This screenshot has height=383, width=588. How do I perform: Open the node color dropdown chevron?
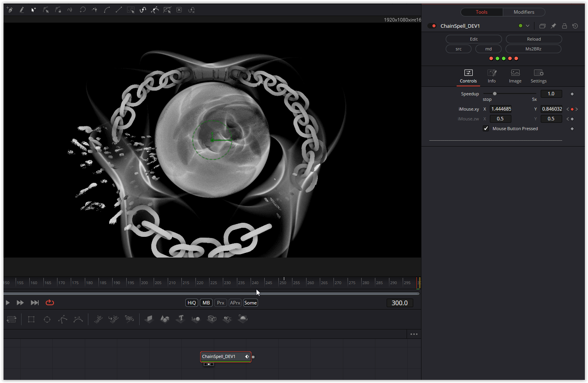click(x=527, y=26)
